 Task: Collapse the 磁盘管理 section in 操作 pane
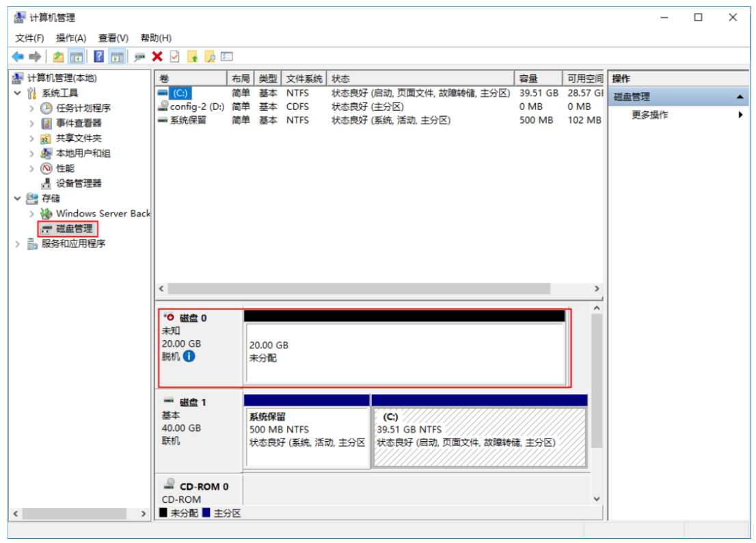click(x=740, y=97)
